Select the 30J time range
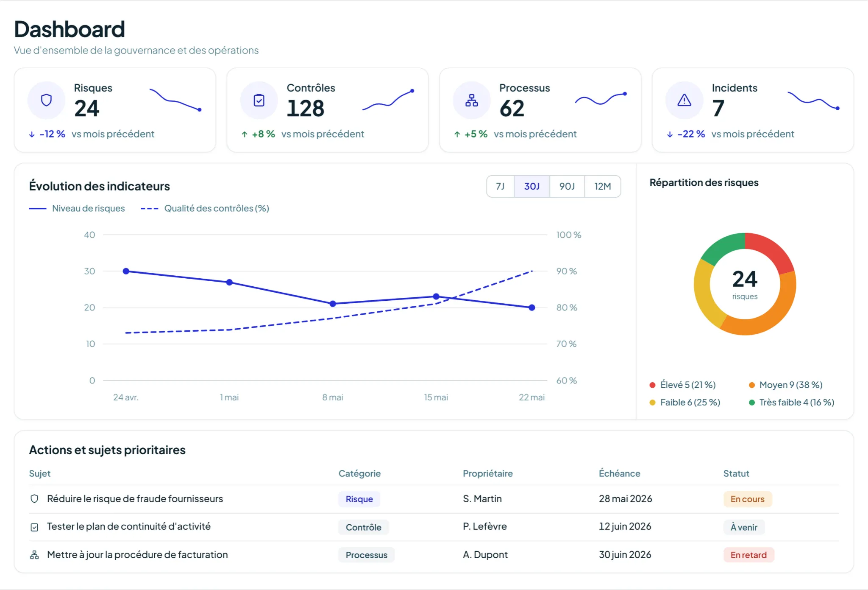The image size is (868, 590). [x=532, y=186]
